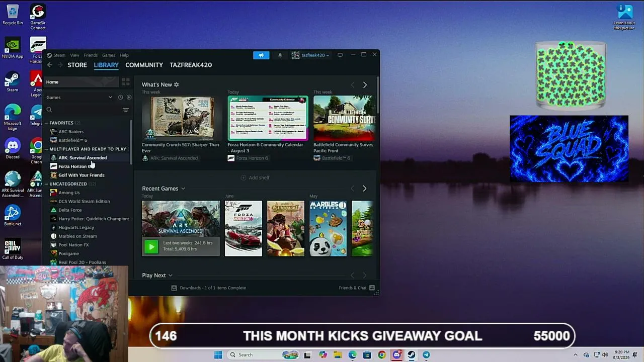The height and width of the screenshot is (362, 644).
Task: Click Learn about this picture icon
Action: point(624,17)
